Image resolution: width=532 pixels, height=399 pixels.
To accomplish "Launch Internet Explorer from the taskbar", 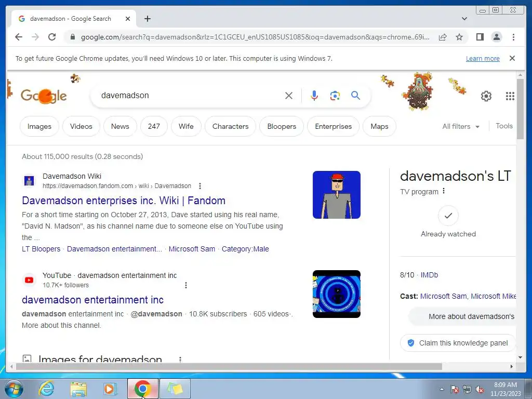I will coord(46,389).
